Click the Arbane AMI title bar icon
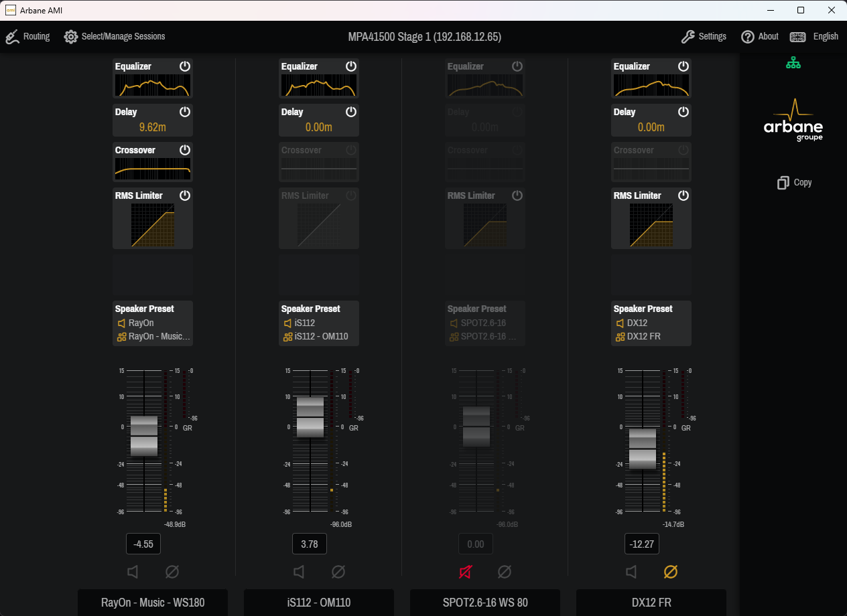This screenshot has height=616, width=847. 11,10
